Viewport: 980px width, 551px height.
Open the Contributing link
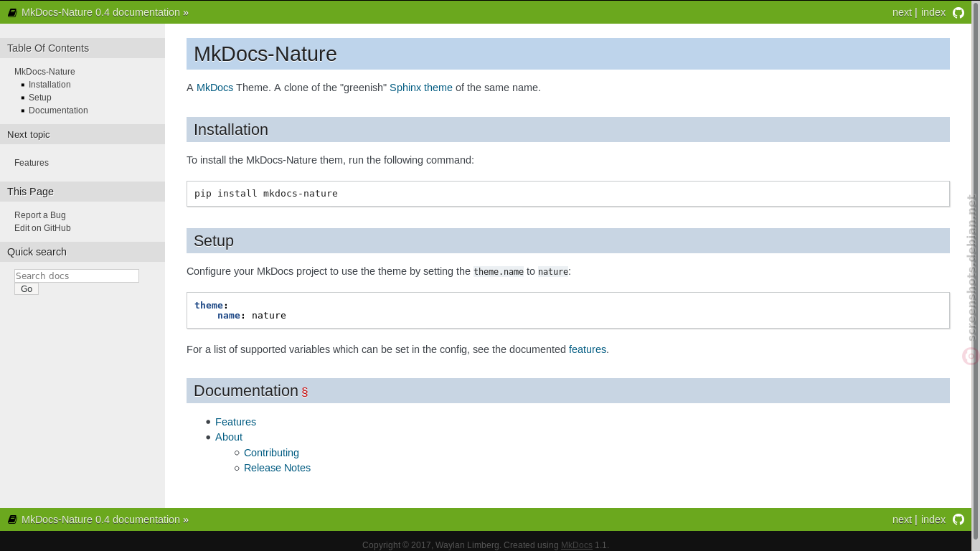click(271, 453)
